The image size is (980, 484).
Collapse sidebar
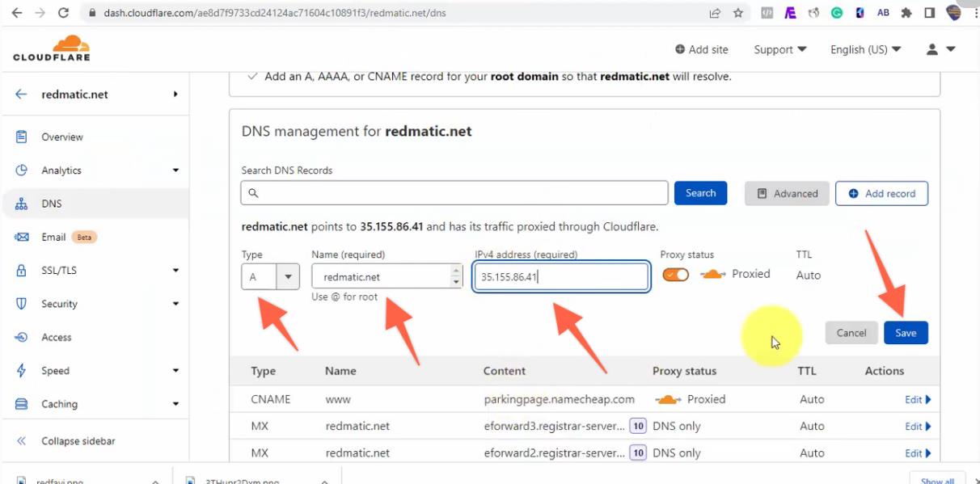(x=67, y=441)
